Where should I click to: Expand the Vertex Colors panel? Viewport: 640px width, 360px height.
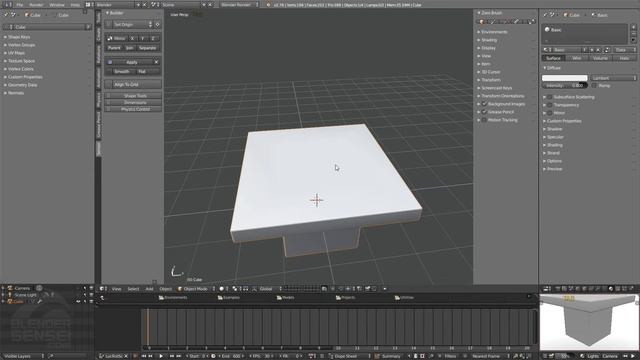20,69
